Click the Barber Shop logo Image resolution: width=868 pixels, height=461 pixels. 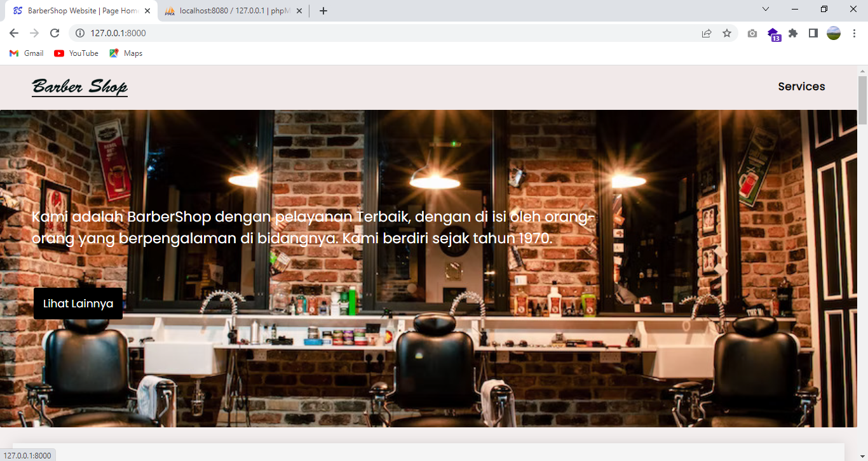tap(80, 87)
